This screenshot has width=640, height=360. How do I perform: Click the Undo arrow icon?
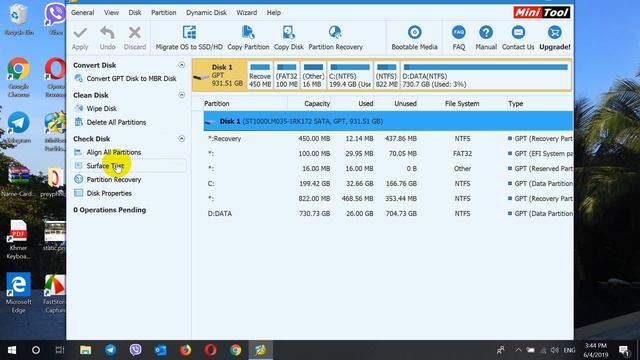point(107,33)
